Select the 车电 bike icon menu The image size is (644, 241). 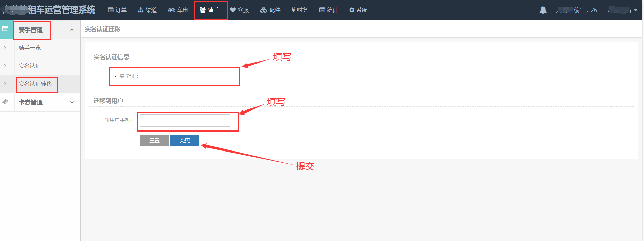[178, 10]
